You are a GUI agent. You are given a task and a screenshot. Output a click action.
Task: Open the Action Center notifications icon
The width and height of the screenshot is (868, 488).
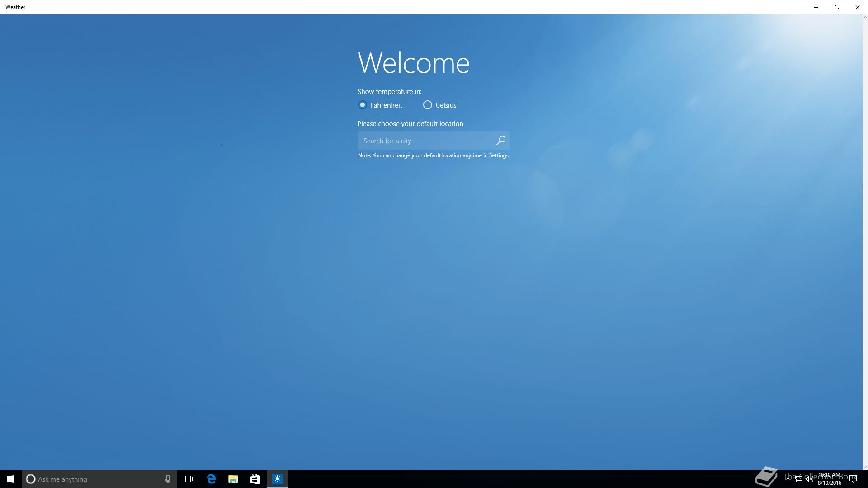tap(853, 479)
